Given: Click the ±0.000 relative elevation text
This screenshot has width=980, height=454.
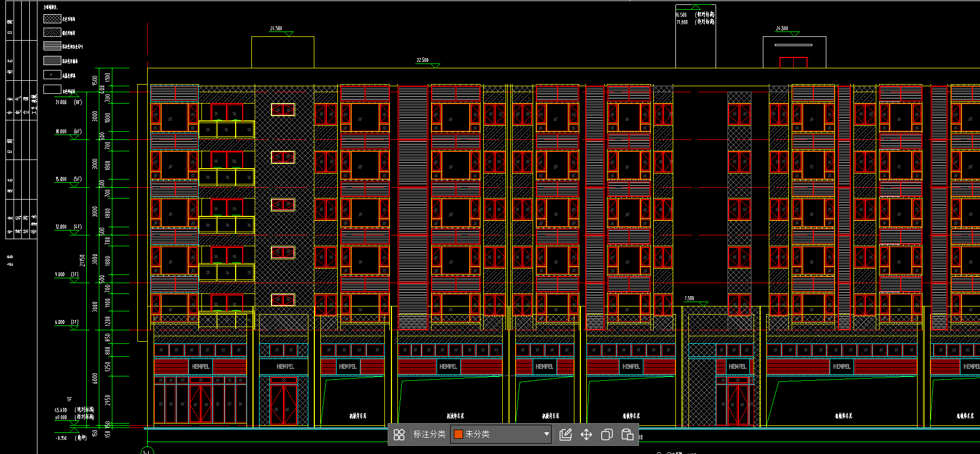Looking at the screenshot, I should [61, 417].
